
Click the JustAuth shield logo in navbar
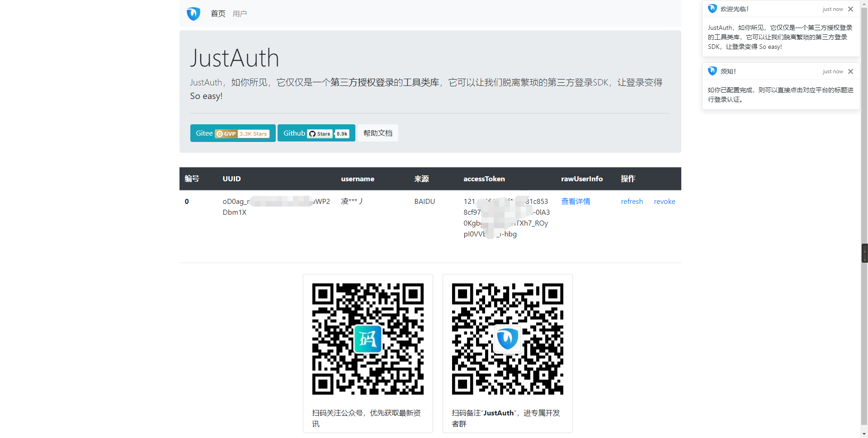193,14
